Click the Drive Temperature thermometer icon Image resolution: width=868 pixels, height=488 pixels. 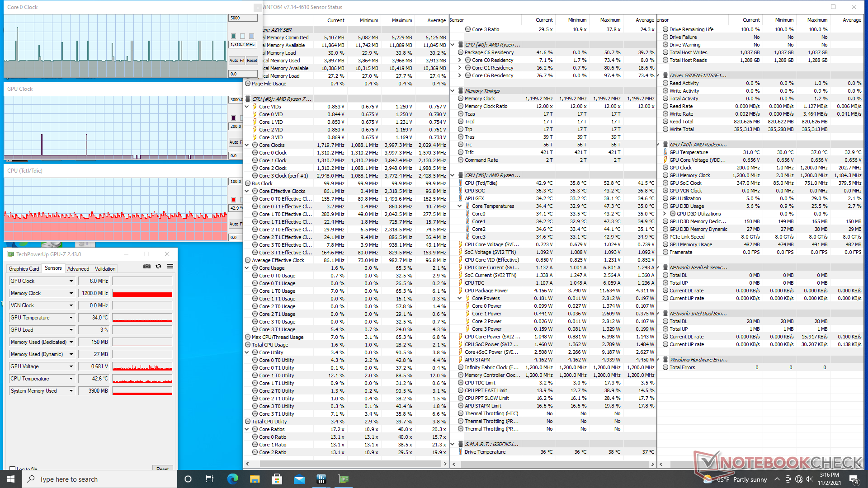(x=460, y=452)
